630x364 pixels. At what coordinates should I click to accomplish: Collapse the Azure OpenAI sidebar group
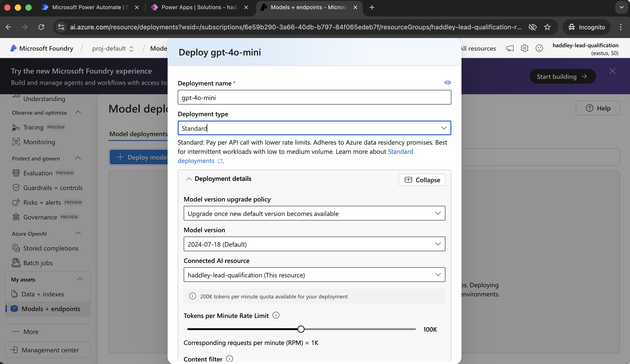(78, 233)
